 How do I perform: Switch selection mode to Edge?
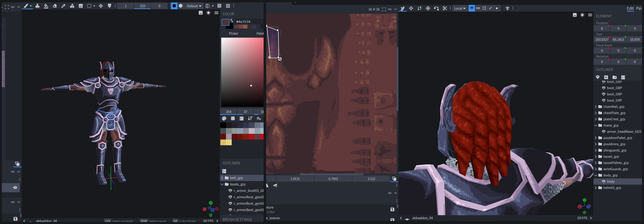[490, 8]
